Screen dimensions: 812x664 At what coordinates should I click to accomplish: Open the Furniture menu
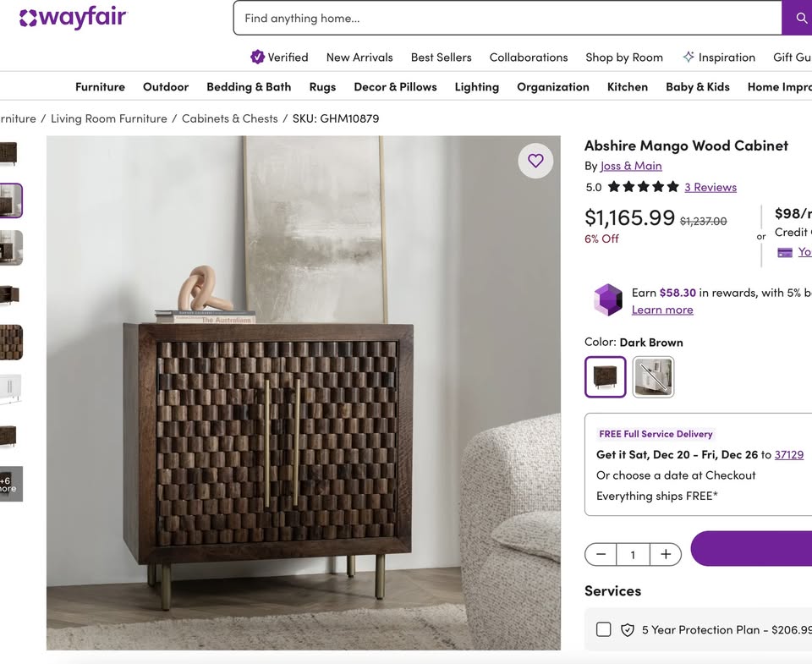pyautogui.click(x=100, y=86)
